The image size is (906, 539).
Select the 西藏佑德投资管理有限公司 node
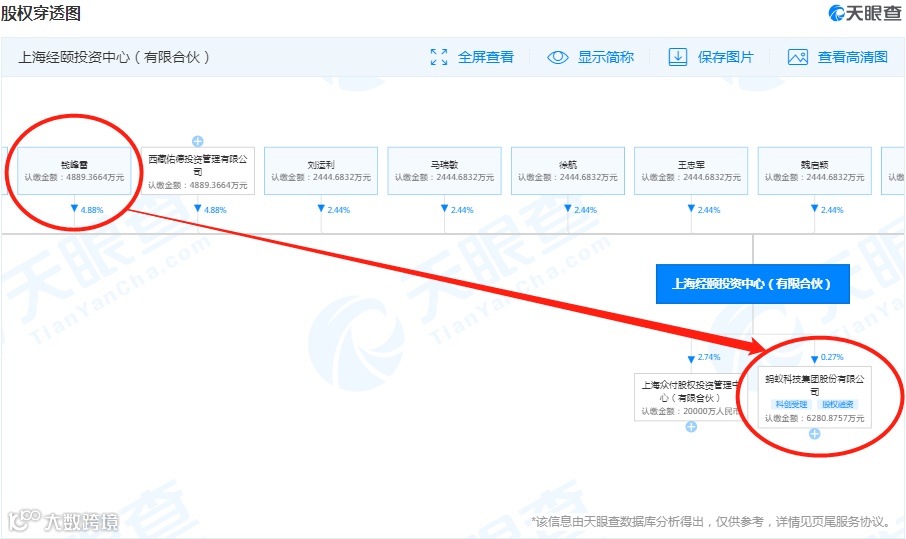point(198,170)
